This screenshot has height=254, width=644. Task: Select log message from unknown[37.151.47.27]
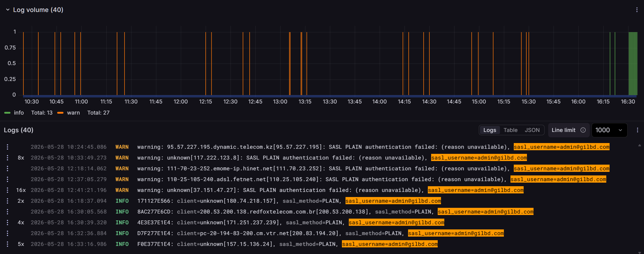pyautogui.click(x=330, y=190)
